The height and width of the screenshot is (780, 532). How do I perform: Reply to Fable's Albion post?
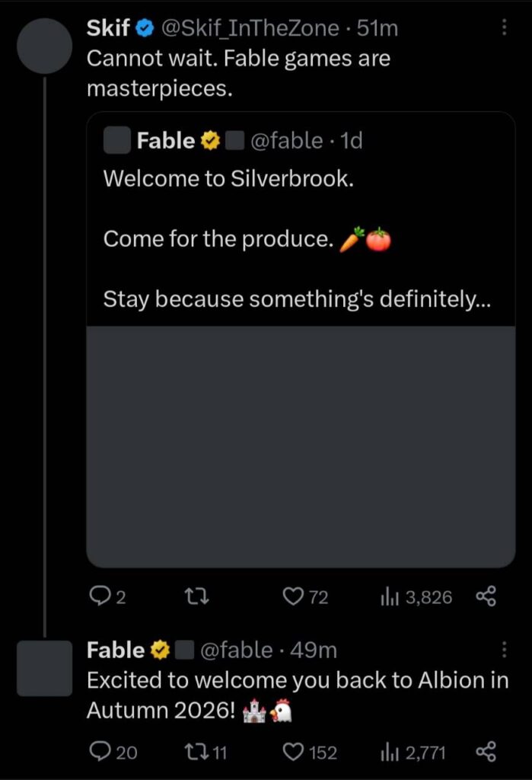click(100, 753)
